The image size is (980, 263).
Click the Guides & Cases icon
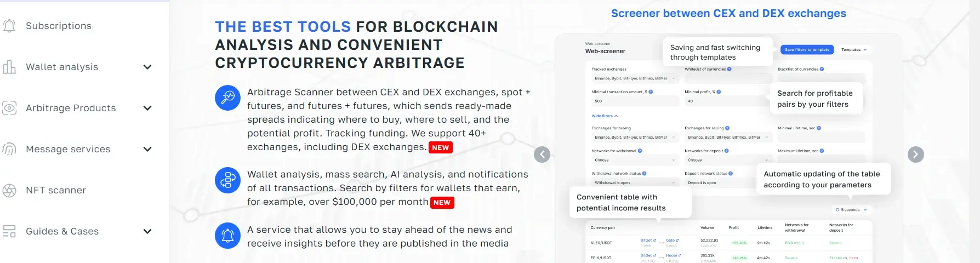click(9, 231)
